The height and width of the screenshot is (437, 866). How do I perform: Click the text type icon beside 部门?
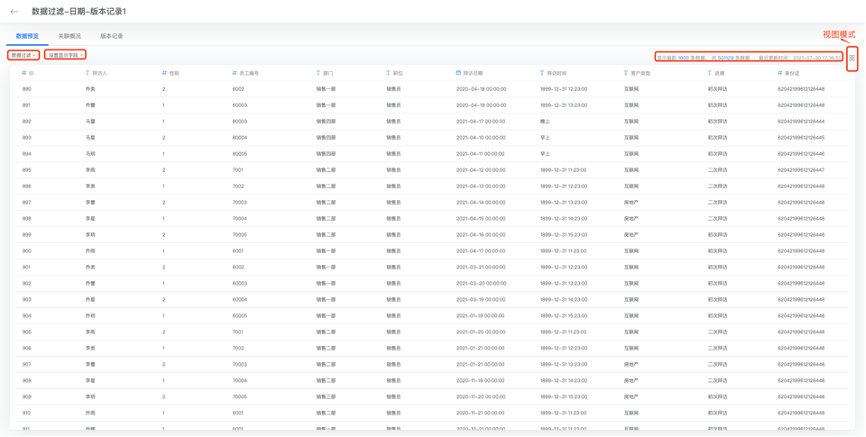click(x=318, y=73)
